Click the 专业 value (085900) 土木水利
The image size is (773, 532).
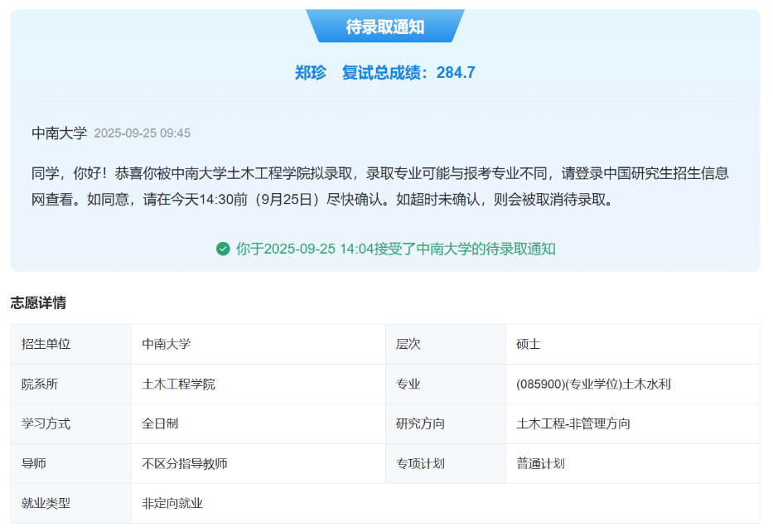point(593,384)
